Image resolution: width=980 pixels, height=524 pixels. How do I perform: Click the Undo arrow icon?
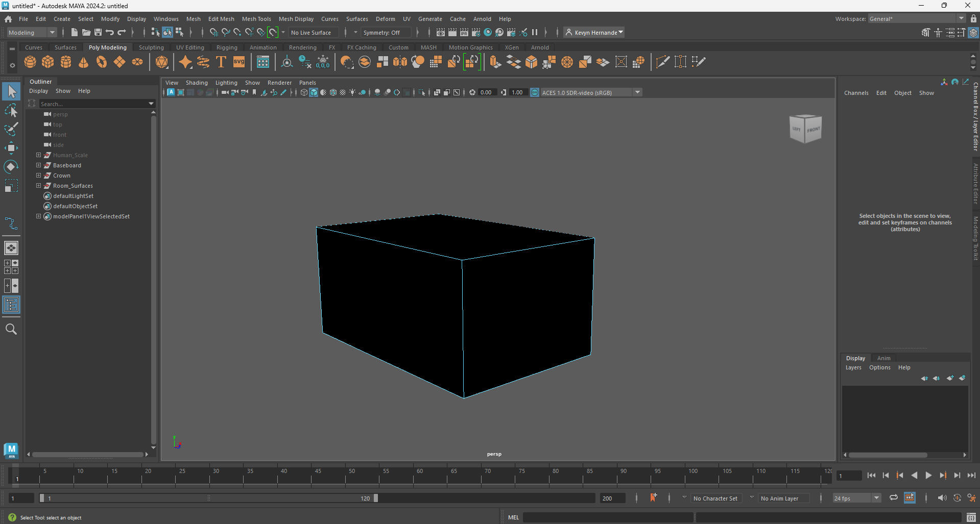110,32
